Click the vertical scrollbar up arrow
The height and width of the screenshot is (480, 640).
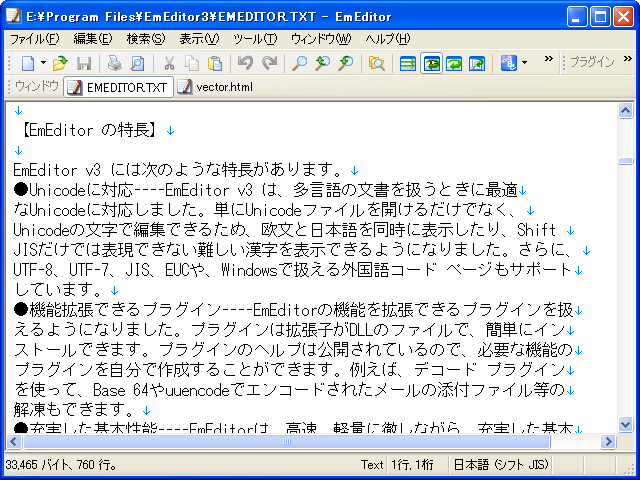click(625, 110)
